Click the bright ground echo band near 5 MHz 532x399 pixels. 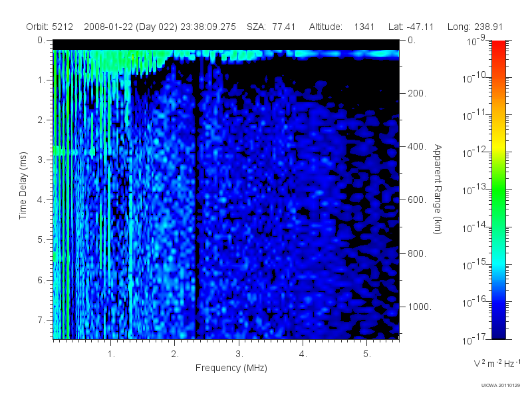[366, 54]
